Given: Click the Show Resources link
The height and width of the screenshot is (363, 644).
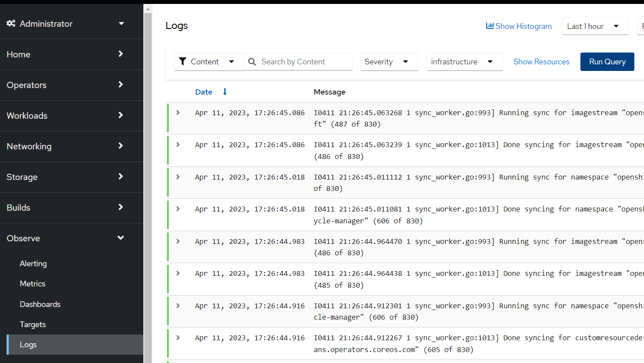Looking at the screenshot, I should (x=541, y=61).
